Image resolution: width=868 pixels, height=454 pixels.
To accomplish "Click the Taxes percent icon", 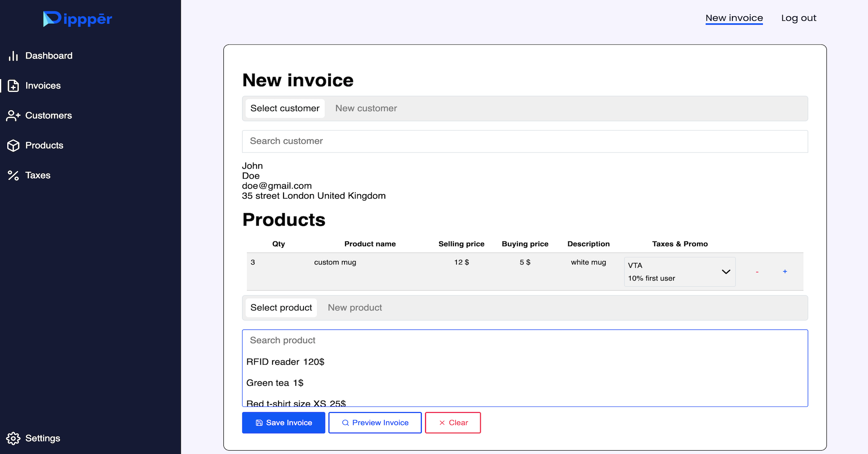I will pos(13,175).
